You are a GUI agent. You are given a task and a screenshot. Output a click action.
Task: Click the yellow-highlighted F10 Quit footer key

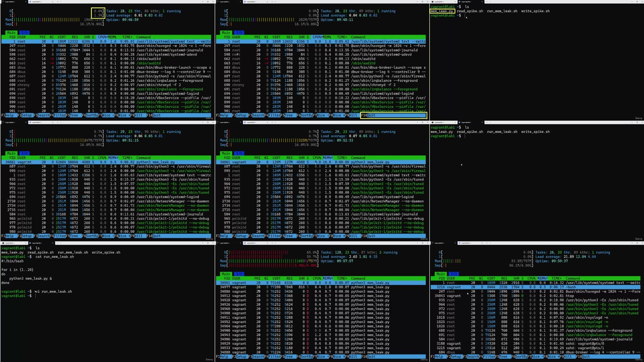pyautogui.click(x=369, y=115)
